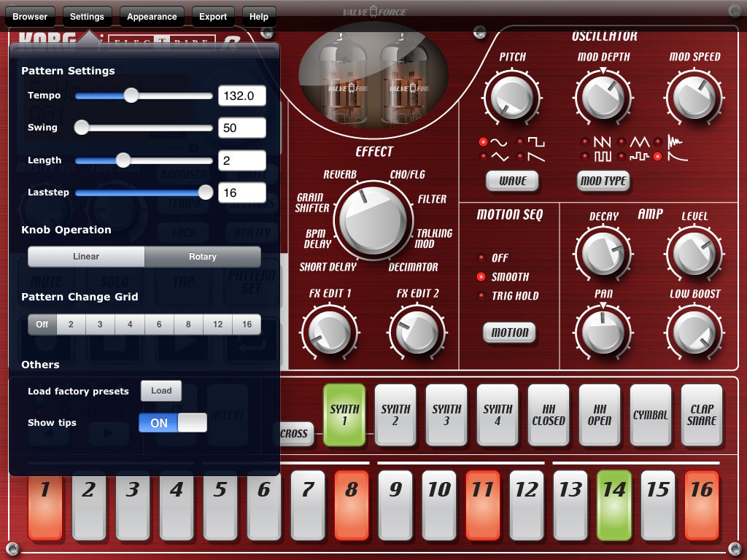Set Pattern Change Grid to 6
The image size is (747, 560).
159,324
